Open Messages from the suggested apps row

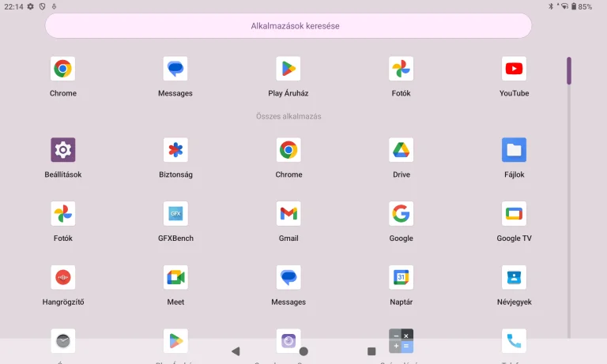pyautogui.click(x=175, y=69)
